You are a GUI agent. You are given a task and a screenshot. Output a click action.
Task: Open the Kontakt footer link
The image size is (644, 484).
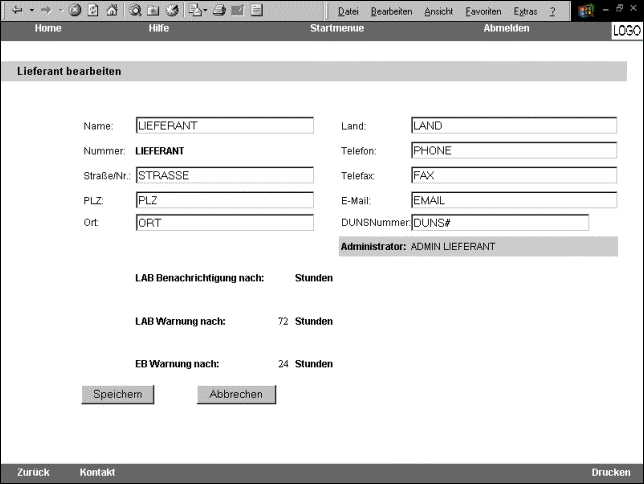(x=97, y=472)
